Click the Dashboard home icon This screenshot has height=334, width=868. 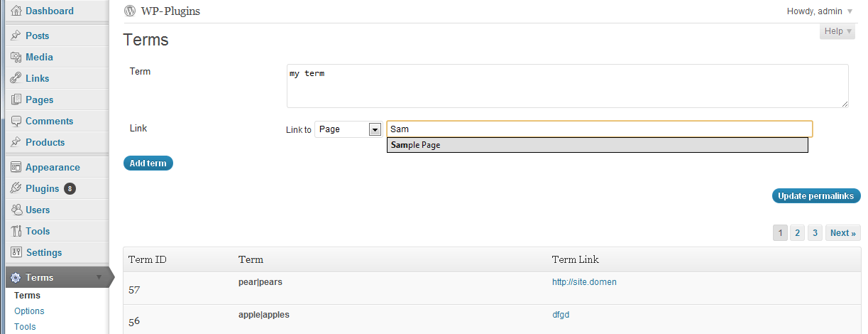click(16, 11)
